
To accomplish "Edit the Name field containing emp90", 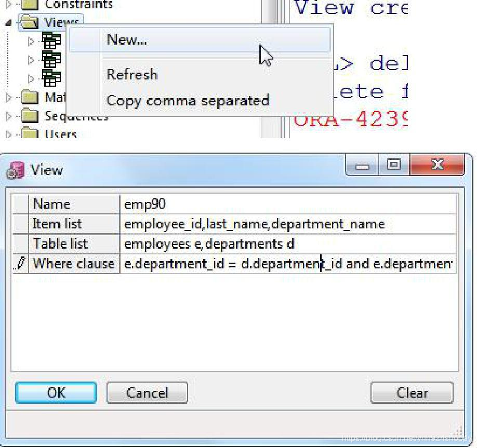I will coord(288,204).
